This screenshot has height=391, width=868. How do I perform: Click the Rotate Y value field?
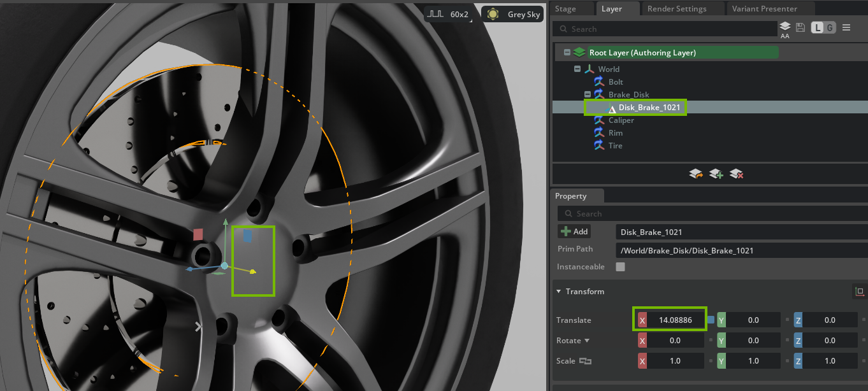click(x=753, y=341)
